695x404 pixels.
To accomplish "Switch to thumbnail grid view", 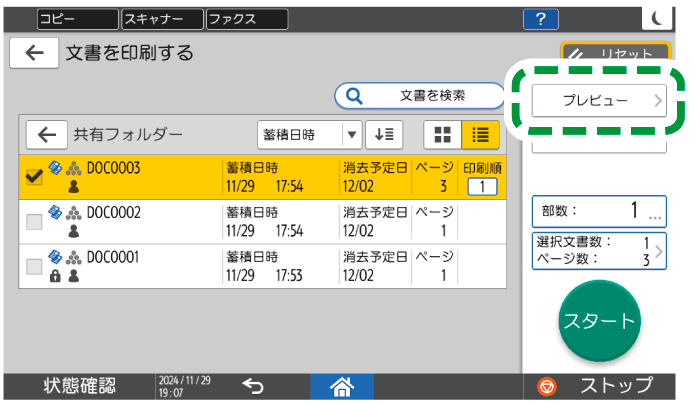I will coord(442,134).
